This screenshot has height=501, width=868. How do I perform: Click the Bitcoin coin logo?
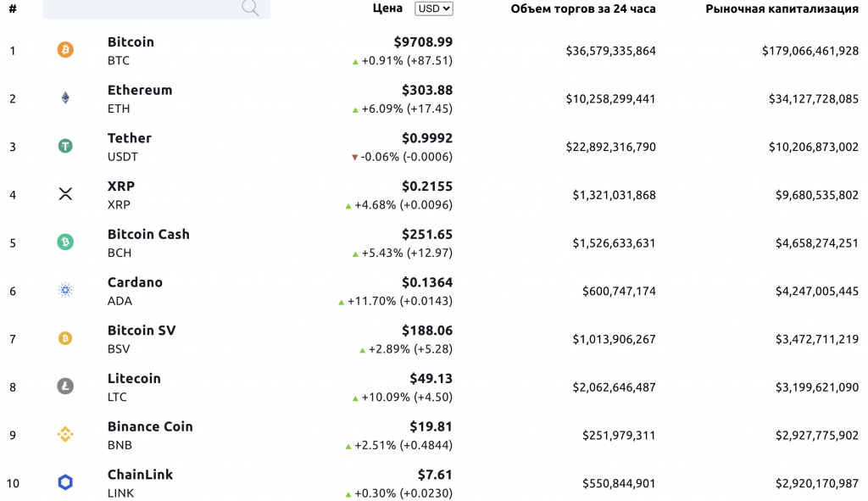click(64, 51)
